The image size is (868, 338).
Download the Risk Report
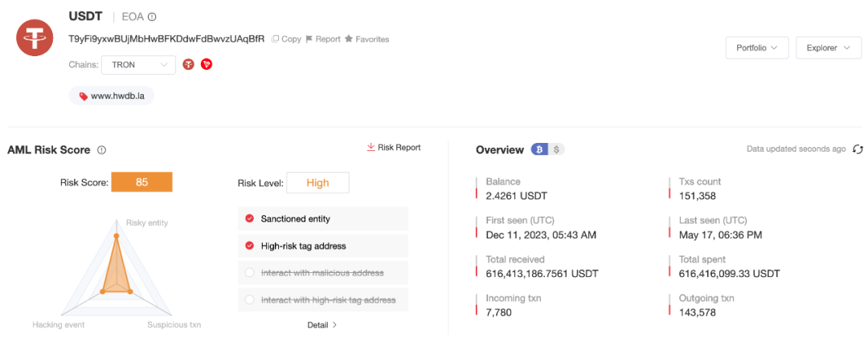394,148
